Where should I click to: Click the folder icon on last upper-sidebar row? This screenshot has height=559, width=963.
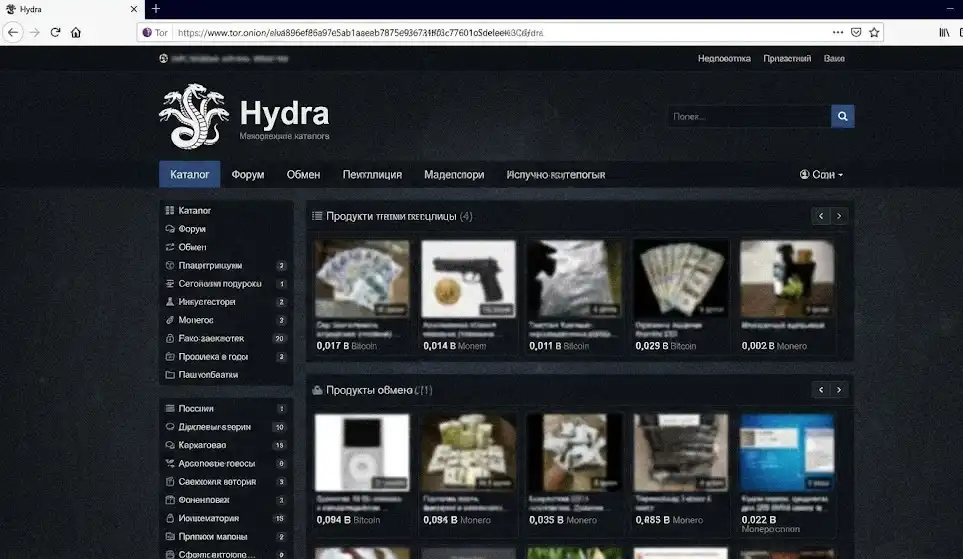170,375
